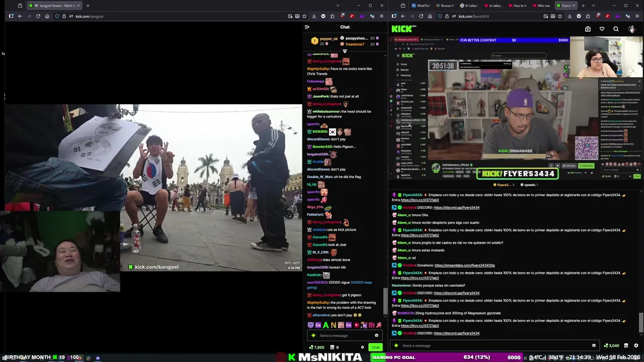644x362 pixels.
Task: Click the freedome7 top gifter name
Action: (355, 44)
